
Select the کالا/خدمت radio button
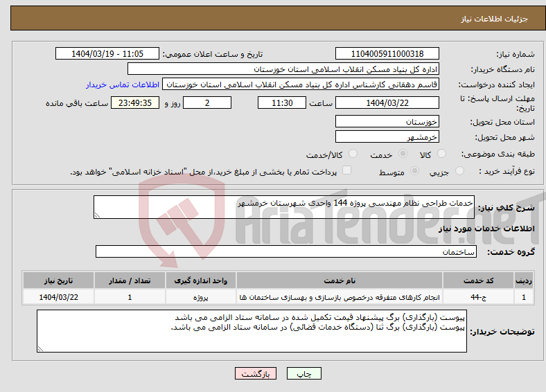click(353, 154)
